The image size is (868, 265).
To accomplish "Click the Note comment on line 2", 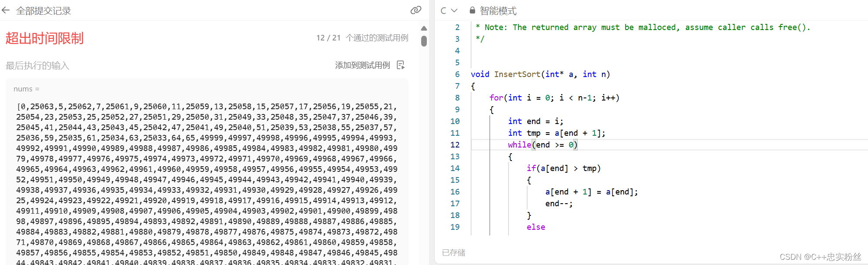I will click(x=643, y=27).
